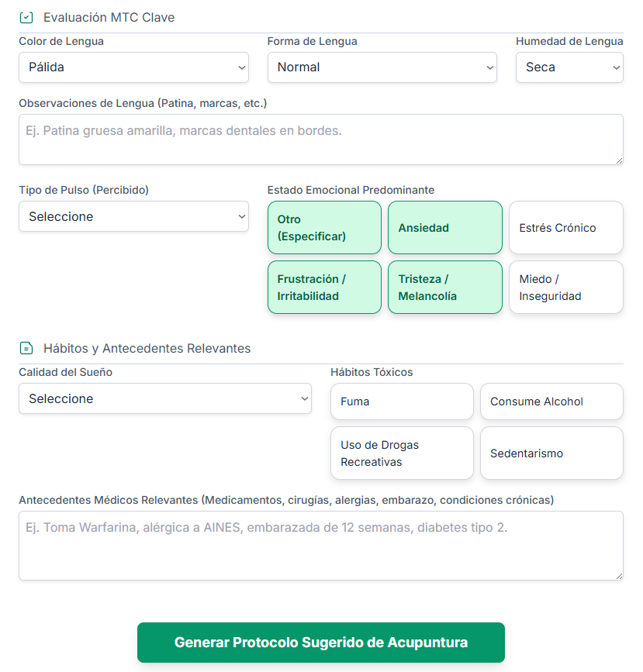This screenshot has width=643, height=672.
Task: Select the Fuma habit
Action: (402, 401)
